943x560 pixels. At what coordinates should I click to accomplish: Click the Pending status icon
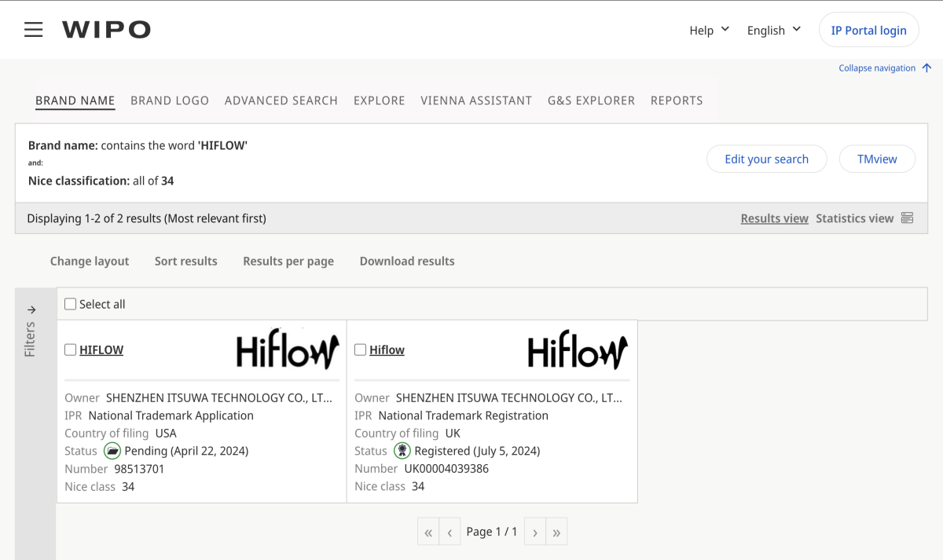[x=112, y=451]
